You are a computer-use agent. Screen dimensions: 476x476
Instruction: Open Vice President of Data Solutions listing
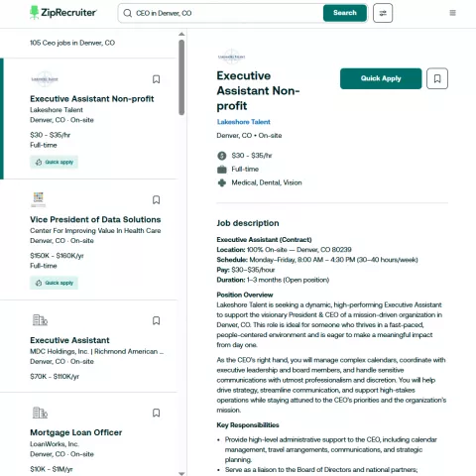pyautogui.click(x=95, y=220)
